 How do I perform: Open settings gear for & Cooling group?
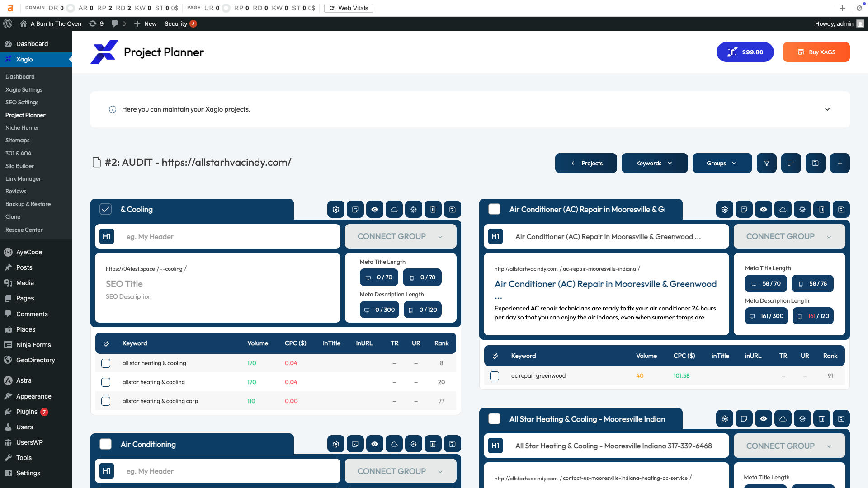coord(335,210)
